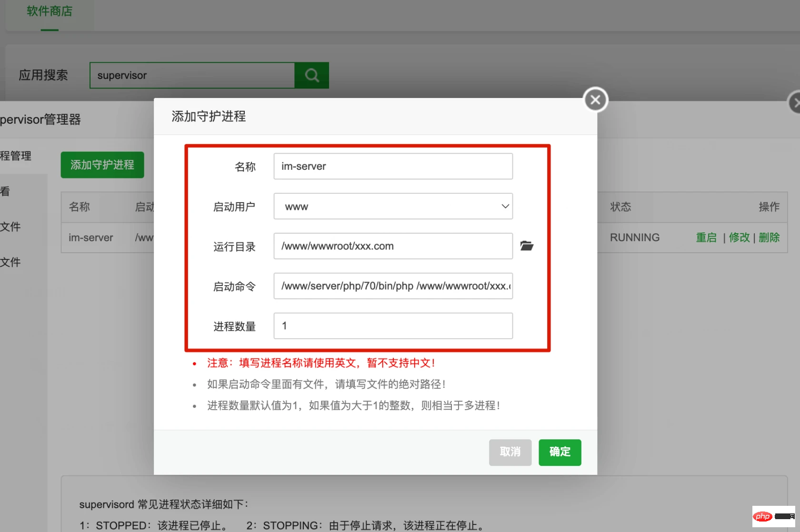Viewport: 800px width, 532px height.
Task: Click 删除 link for im-server
Action: [769, 237]
